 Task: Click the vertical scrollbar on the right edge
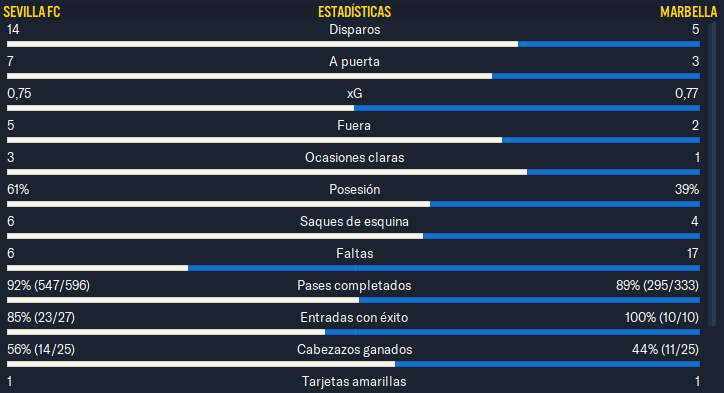712,173
